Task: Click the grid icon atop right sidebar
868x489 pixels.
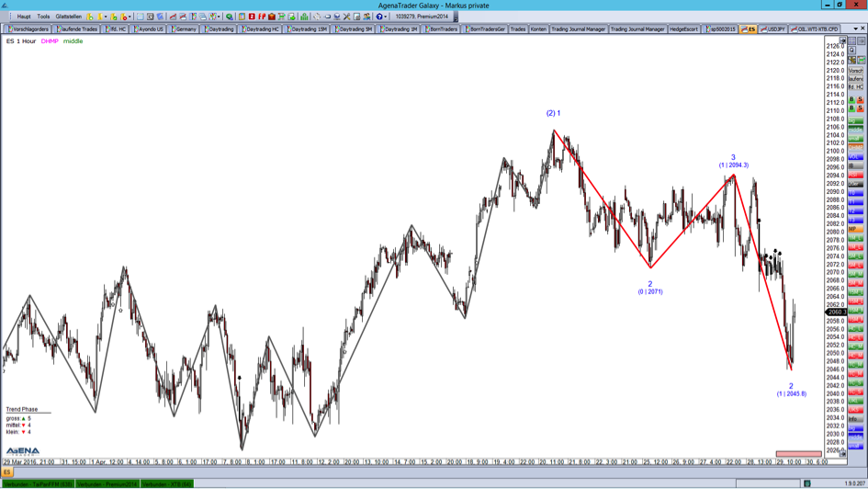Action: [x=852, y=41]
